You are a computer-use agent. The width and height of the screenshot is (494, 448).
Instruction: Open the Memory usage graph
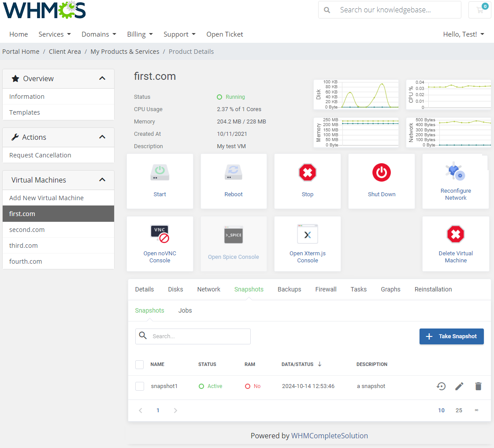(x=356, y=132)
